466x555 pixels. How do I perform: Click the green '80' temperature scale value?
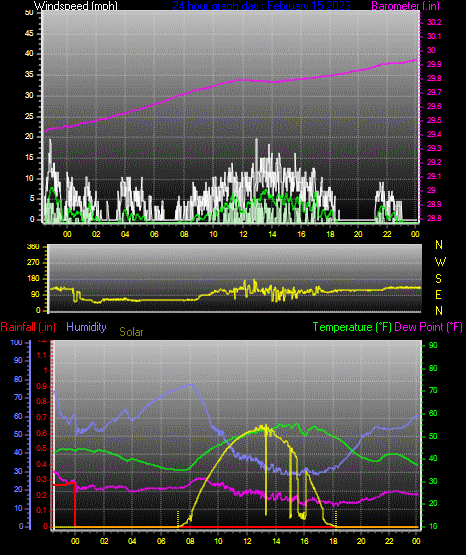tap(433, 368)
